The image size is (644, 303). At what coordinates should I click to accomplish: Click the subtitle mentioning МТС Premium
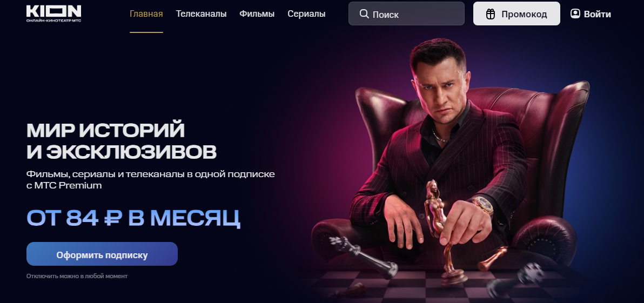tap(151, 179)
